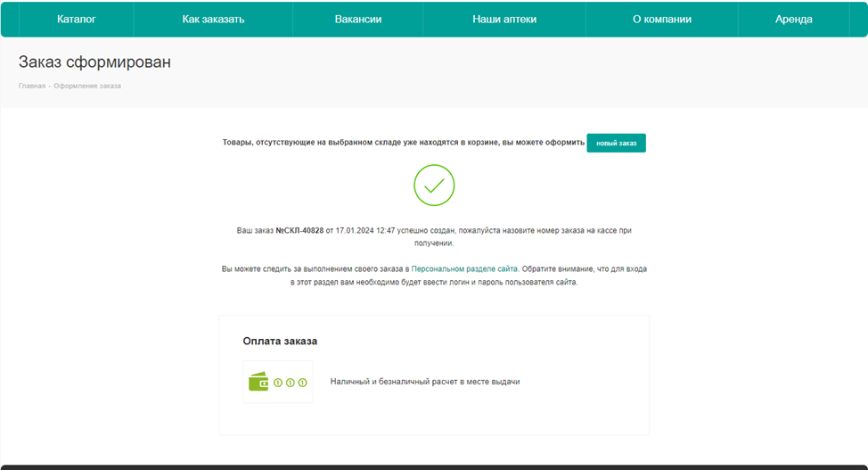Click the notice about товары, отсутствующие на складе

(x=403, y=143)
